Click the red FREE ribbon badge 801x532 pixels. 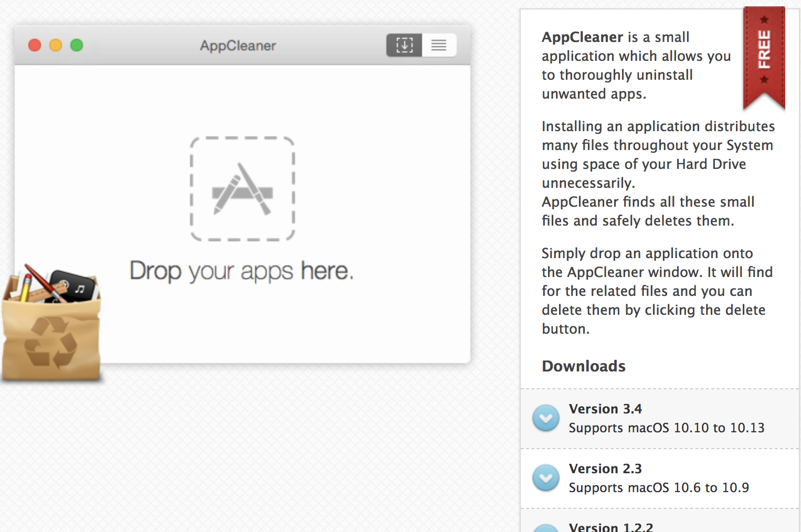pos(764,58)
